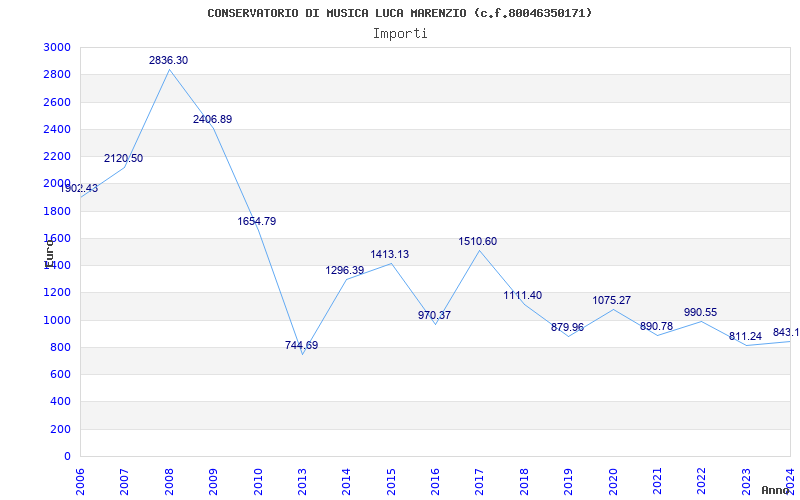This screenshot has height=500, width=800.
Task: Click the 2013 x-axis year label
Action: 302,480
